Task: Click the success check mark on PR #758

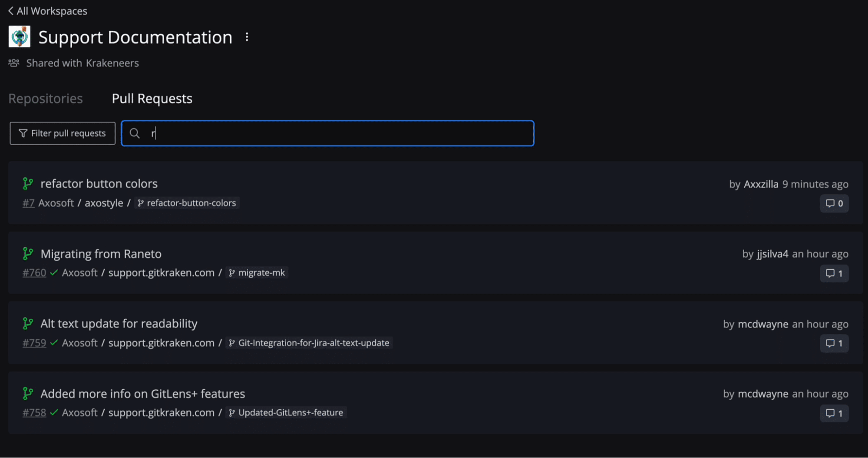Action: pyautogui.click(x=54, y=413)
